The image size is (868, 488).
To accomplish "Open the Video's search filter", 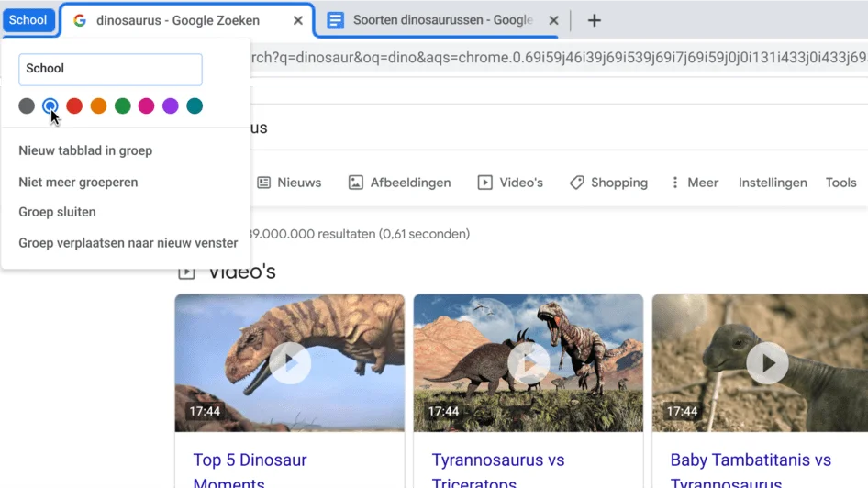I will pyautogui.click(x=510, y=183).
